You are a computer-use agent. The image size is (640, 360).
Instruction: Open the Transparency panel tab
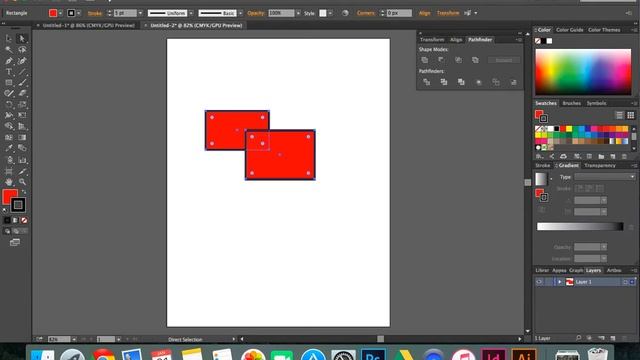click(600, 165)
